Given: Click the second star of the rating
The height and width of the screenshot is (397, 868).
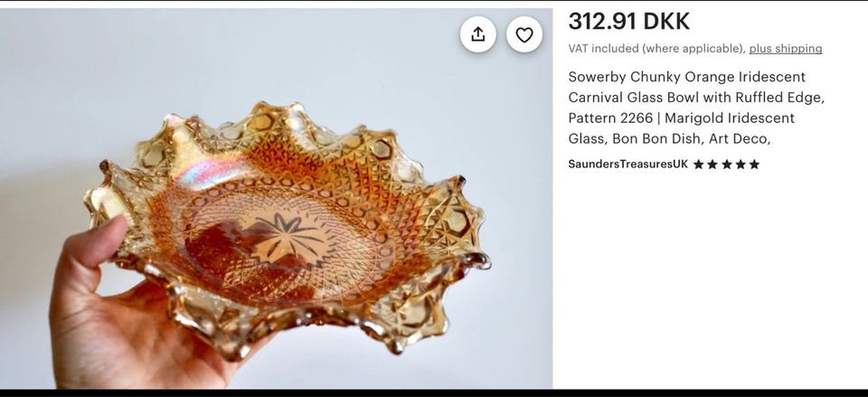Looking at the screenshot, I should (x=712, y=164).
